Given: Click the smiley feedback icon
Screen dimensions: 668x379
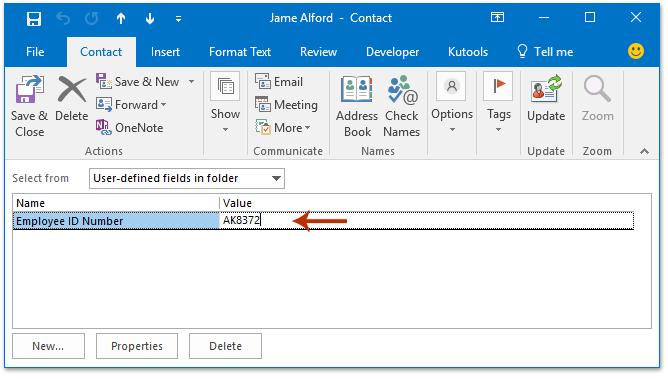Looking at the screenshot, I should point(636,51).
